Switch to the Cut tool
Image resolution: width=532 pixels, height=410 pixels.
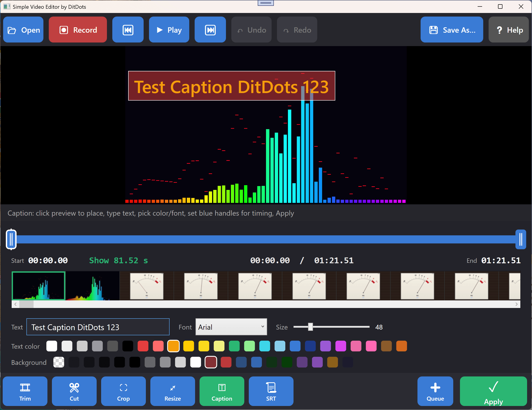point(74,391)
